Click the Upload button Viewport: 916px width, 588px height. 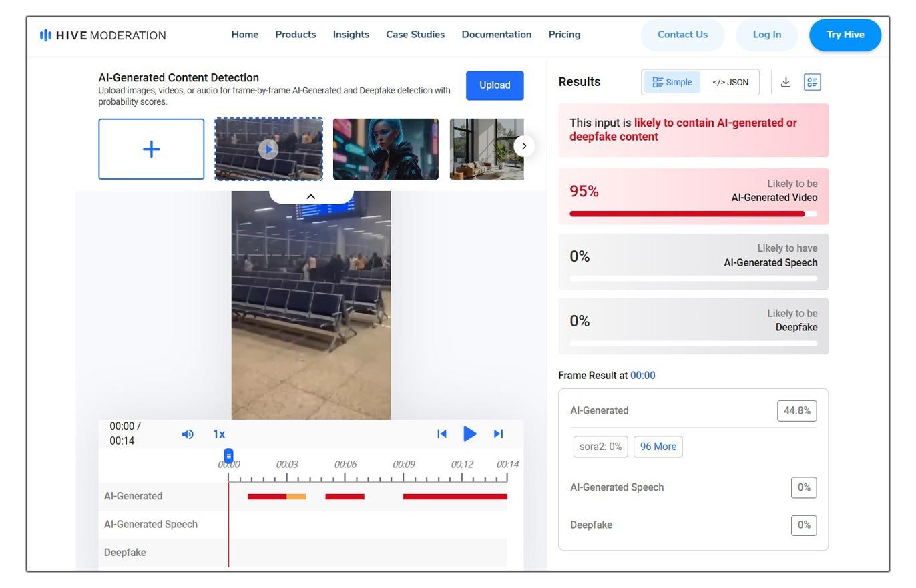coord(494,85)
